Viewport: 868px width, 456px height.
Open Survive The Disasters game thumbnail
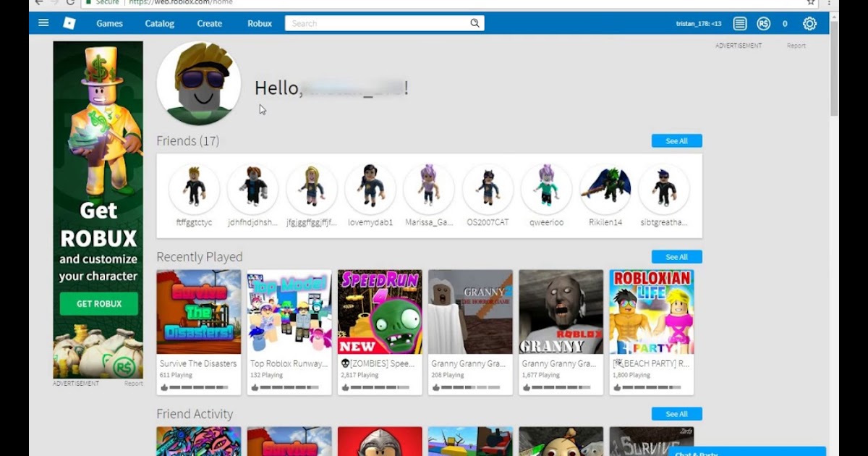199,312
